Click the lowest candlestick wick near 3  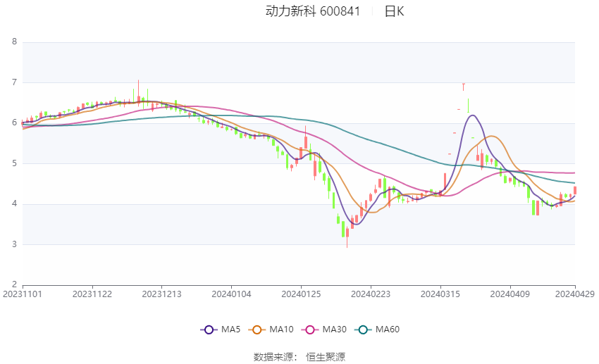point(347,237)
